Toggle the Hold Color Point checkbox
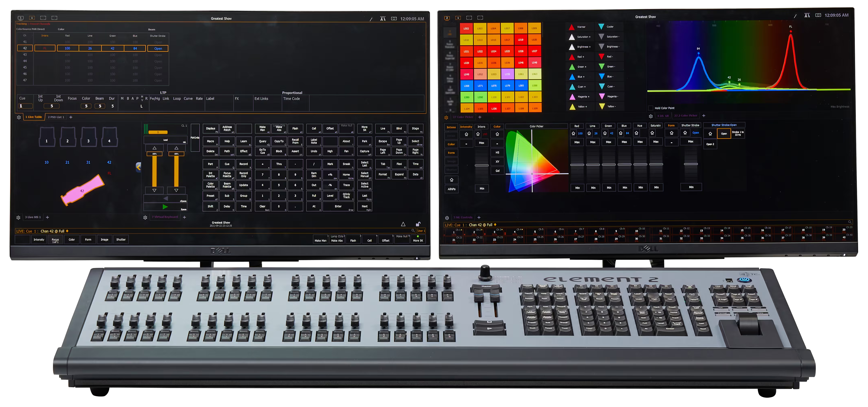 (650, 108)
